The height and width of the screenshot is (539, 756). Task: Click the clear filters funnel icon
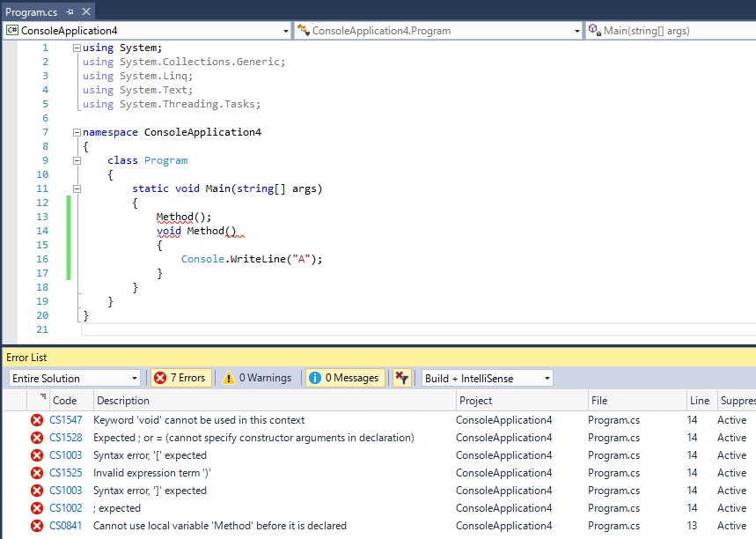401,378
